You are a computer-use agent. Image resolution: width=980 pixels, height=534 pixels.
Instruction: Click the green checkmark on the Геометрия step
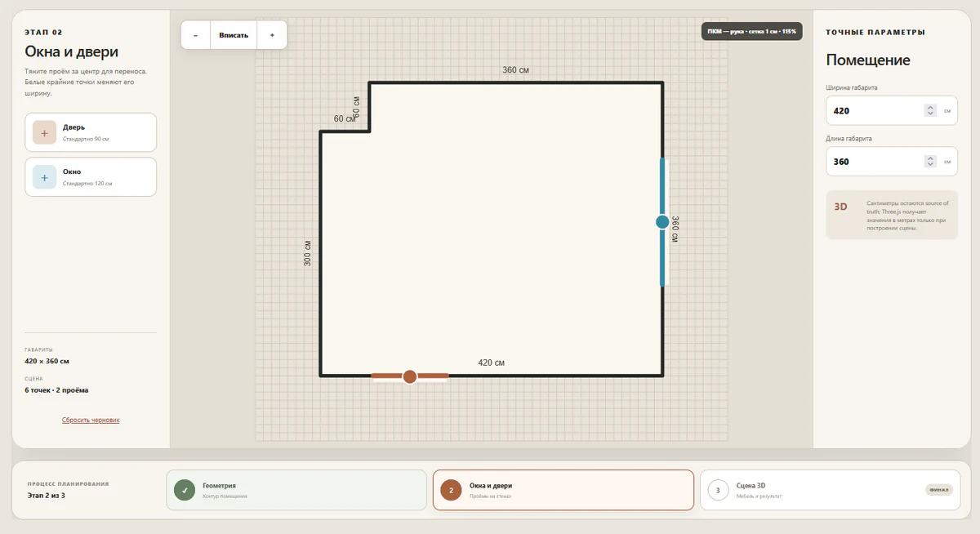(x=185, y=490)
